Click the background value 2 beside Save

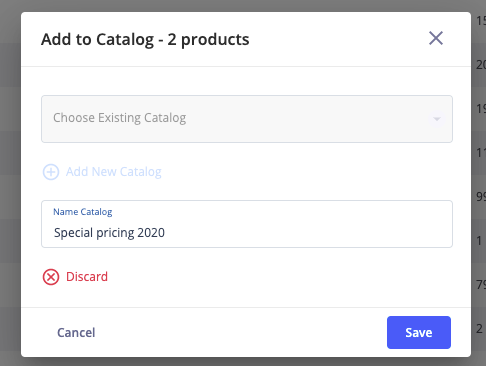click(479, 329)
